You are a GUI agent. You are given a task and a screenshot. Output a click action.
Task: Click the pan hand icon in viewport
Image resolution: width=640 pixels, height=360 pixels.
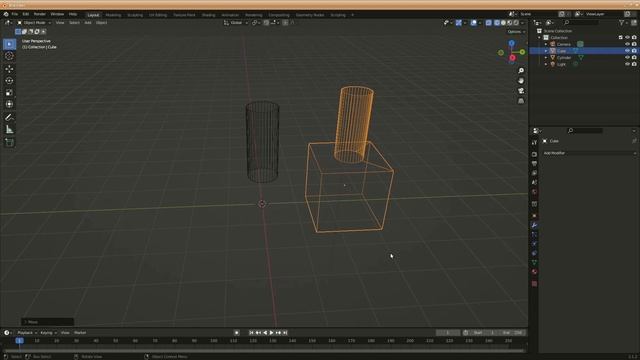tap(521, 81)
